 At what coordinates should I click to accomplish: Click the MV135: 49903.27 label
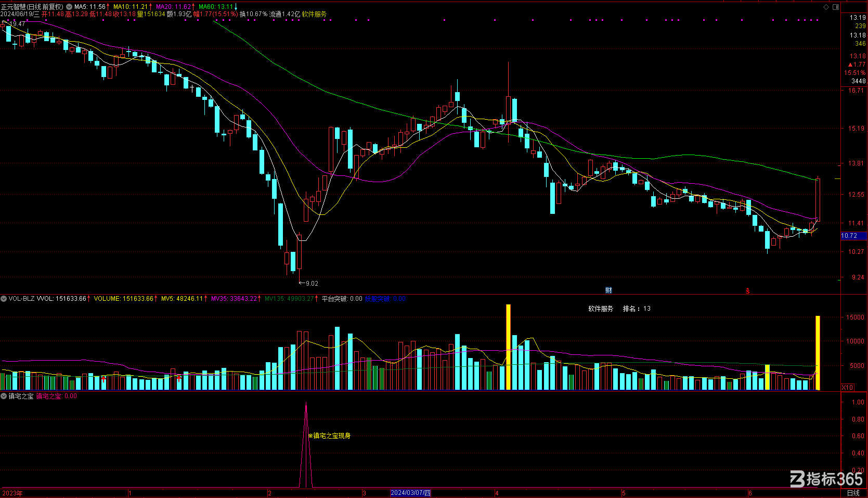[x=289, y=299]
